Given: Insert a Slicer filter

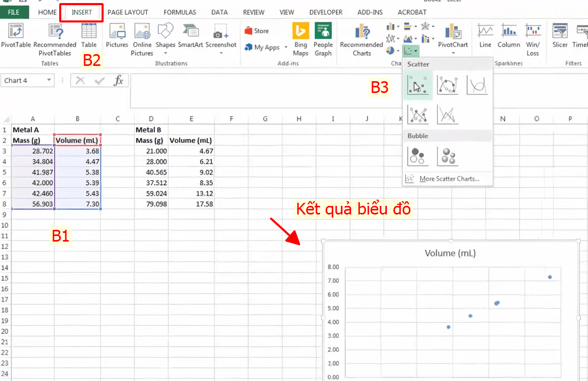Looking at the screenshot, I should 560,37.
